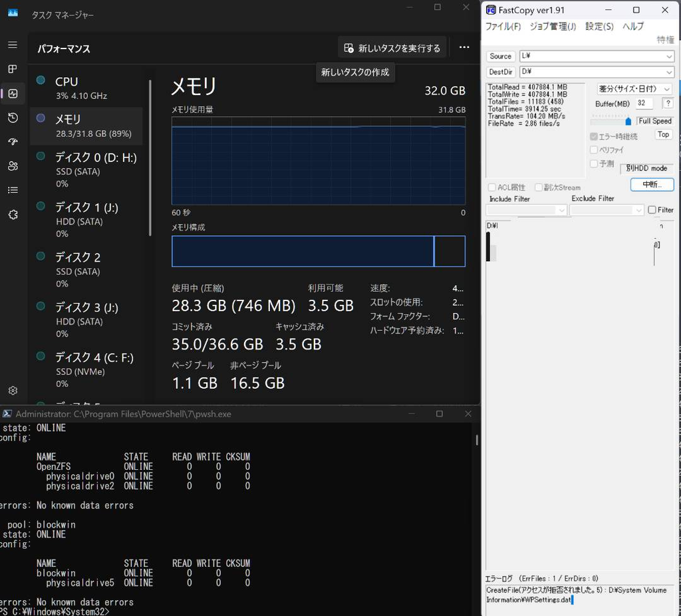Open Processes page icon in Task Manager sidebar

[x=13, y=69]
